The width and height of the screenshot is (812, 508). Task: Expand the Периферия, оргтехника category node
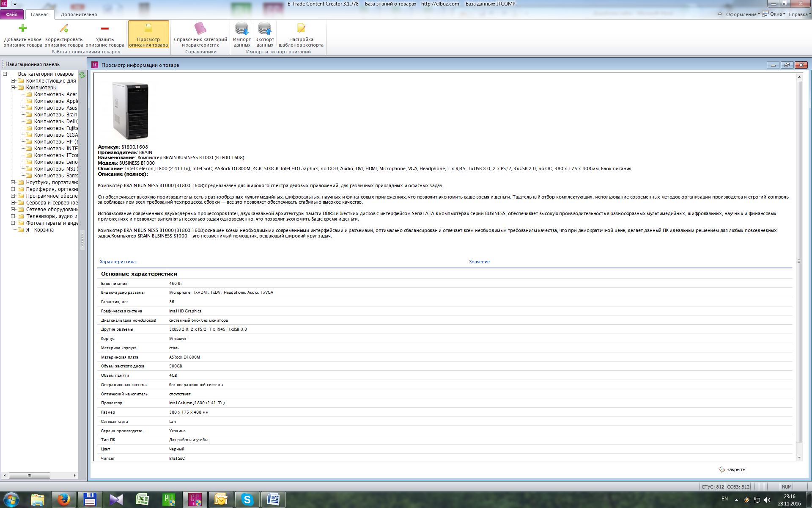(x=13, y=189)
